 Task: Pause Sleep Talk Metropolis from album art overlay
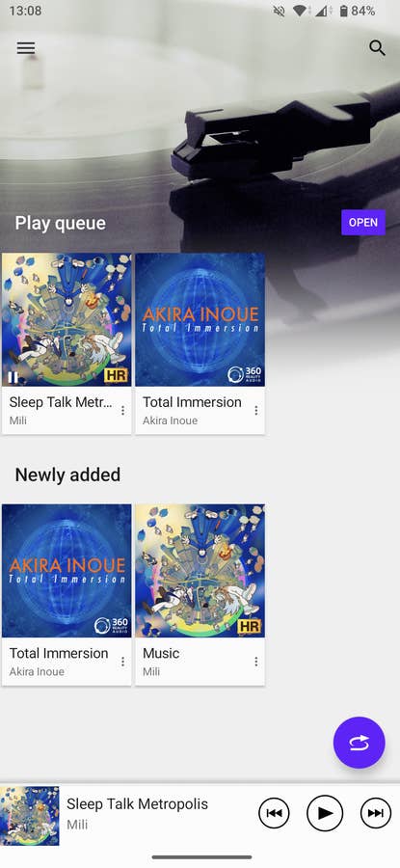pos(13,377)
